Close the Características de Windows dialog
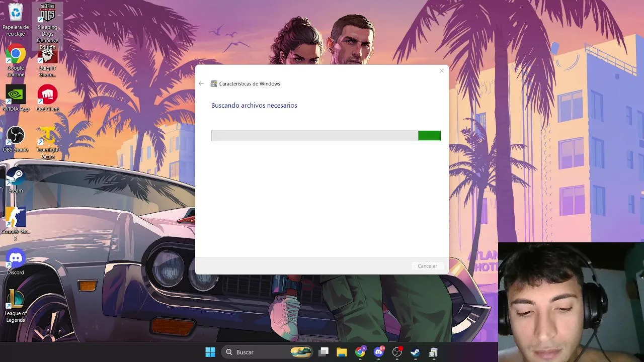Screen dimensions: 644x362 pyautogui.click(x=442, y=71)
